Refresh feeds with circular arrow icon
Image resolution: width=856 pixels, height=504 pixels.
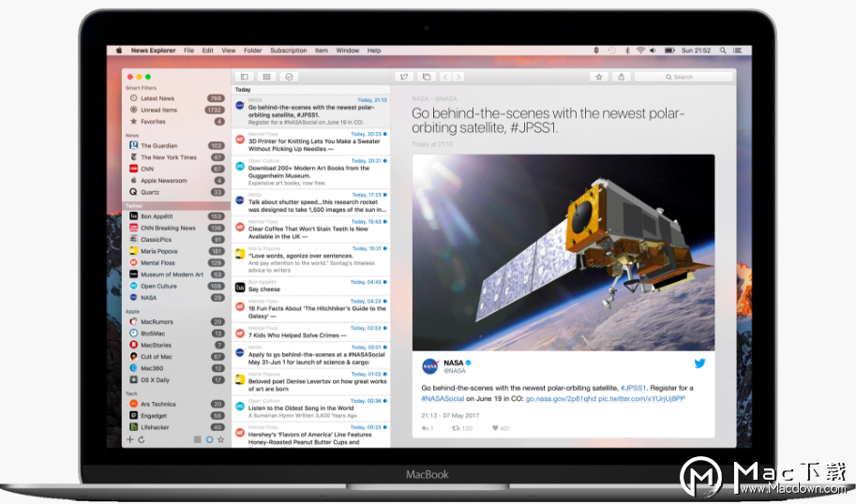(x=142, y=439)
